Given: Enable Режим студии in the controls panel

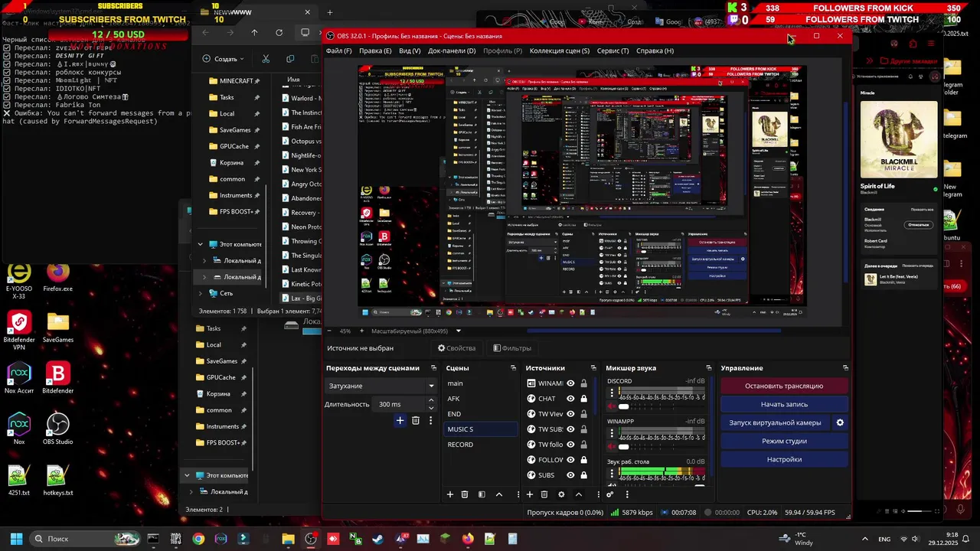Looking at the screenshot, I should click(x=784, y=441).
